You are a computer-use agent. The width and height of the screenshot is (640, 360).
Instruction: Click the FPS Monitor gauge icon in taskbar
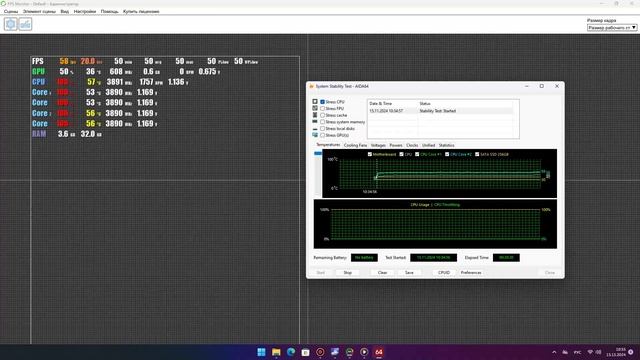(x=349, y=352)
